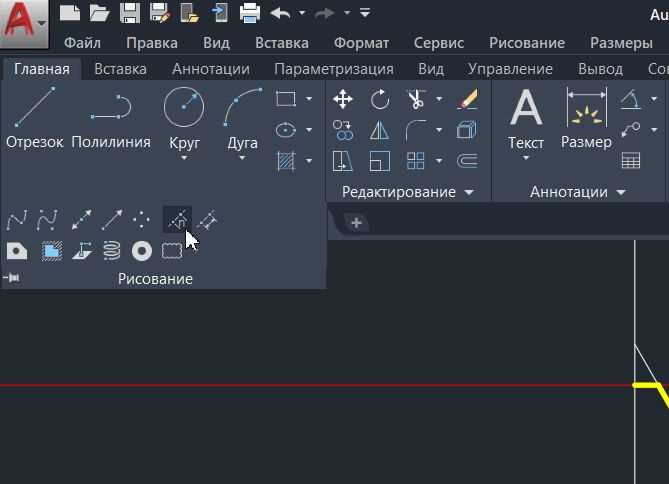Select the Offset tool
669x484 pixels.
pos(467,161)
